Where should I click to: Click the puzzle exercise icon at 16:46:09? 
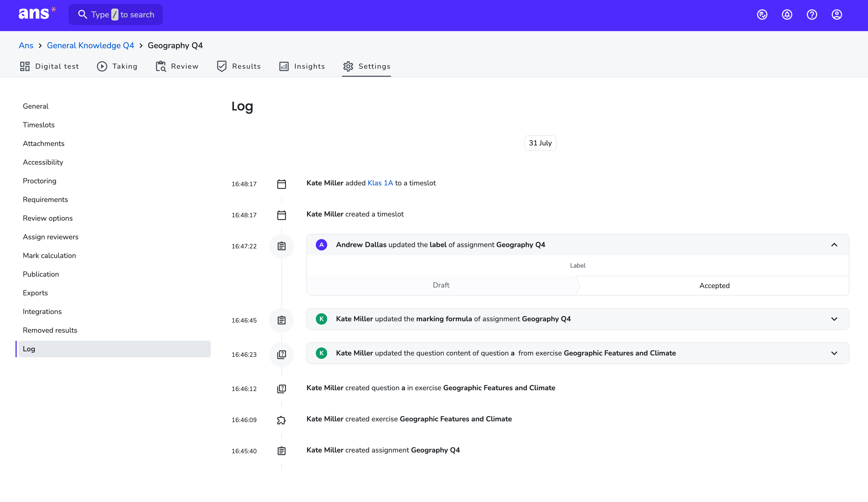(281, 420)
